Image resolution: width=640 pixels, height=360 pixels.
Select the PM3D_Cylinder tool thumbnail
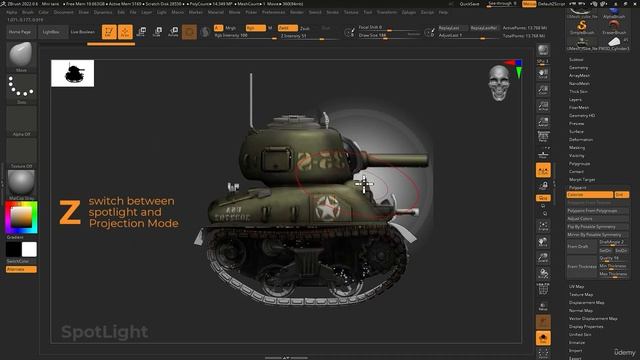tap(614, 43)
